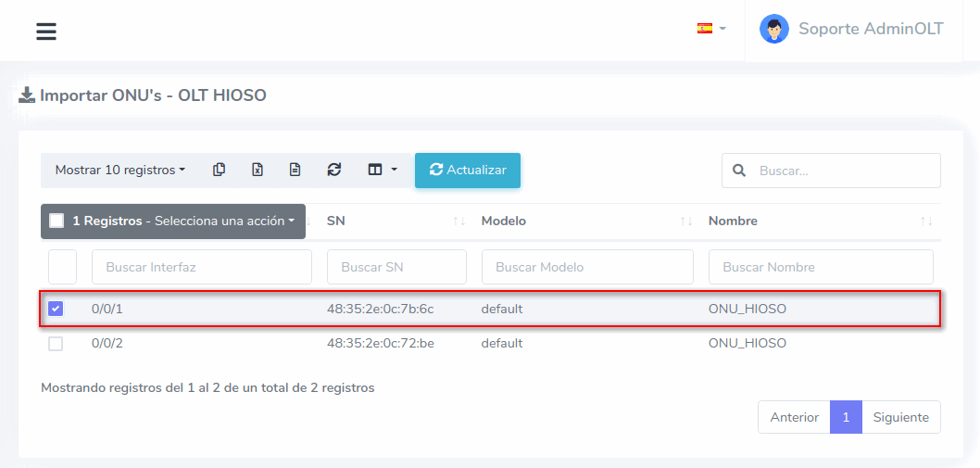This screenshot has width=980, height=468.
Task: Check the 0/0/2 row checkbox
Action: [56, 344]
